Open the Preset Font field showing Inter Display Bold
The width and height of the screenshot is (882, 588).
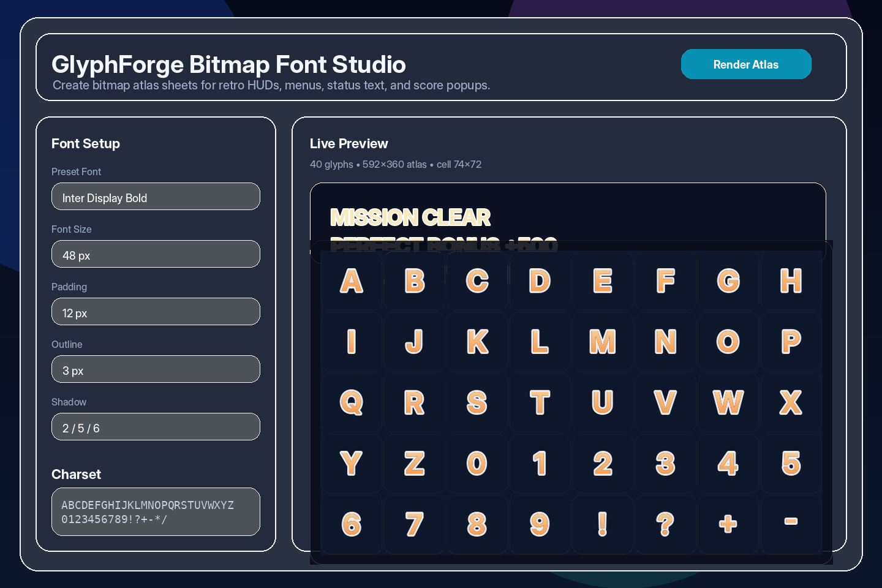[x=156, y=197]
